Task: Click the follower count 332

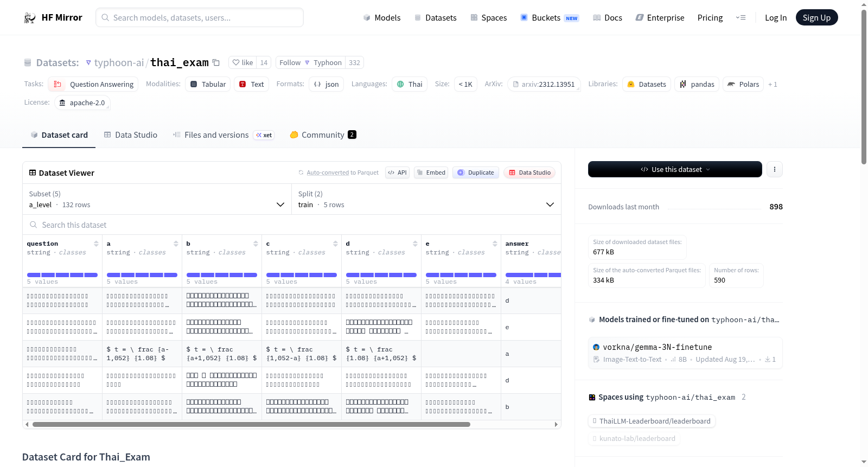Action: (x=354, y=62)
